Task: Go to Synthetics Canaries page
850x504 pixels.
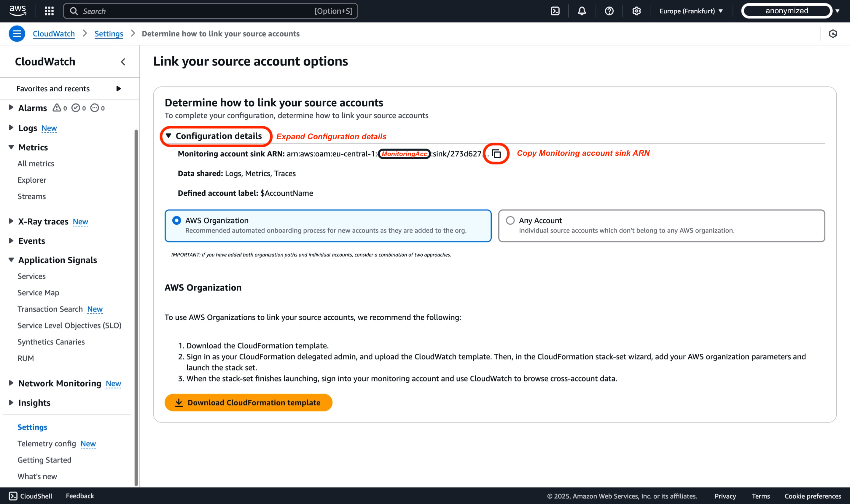Action: click(x=51, y=342)
